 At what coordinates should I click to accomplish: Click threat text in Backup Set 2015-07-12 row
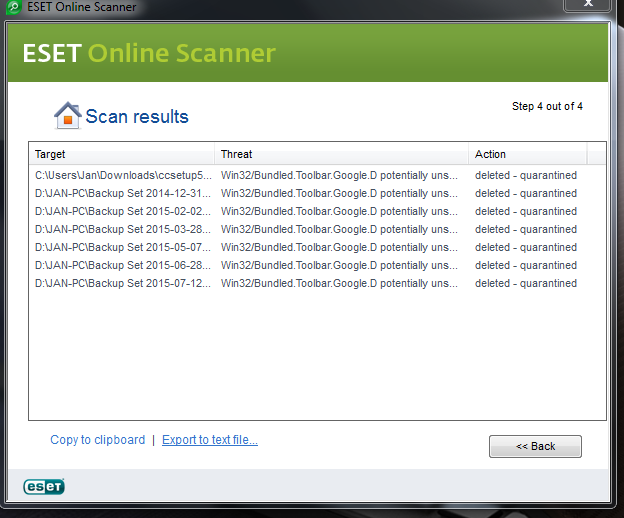[339, 283]
